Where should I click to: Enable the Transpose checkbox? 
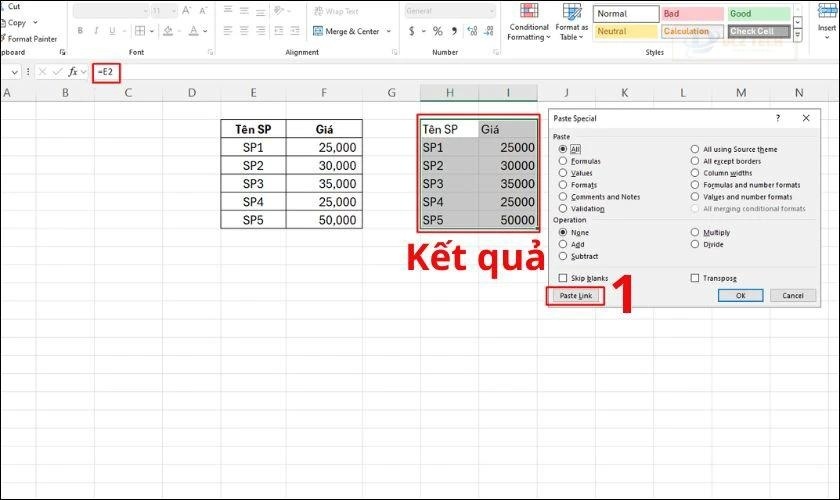[695, 278]
